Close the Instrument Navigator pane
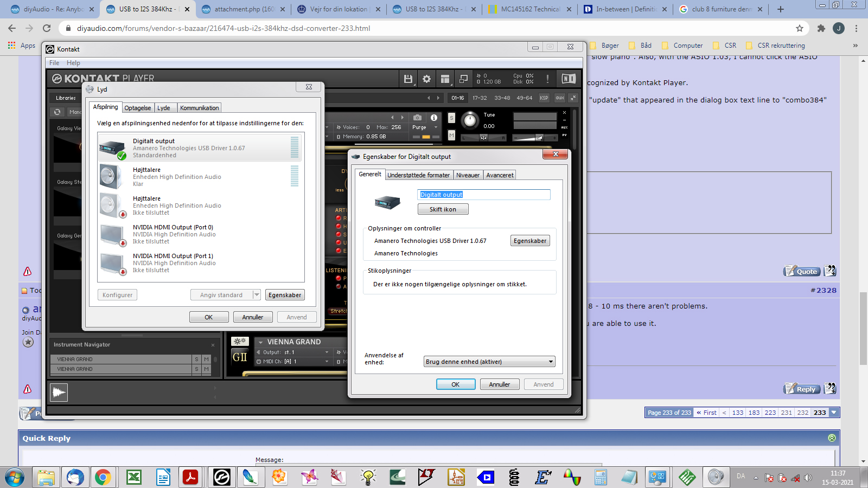Screen dimensions: 868x488 tap(213, 345)
